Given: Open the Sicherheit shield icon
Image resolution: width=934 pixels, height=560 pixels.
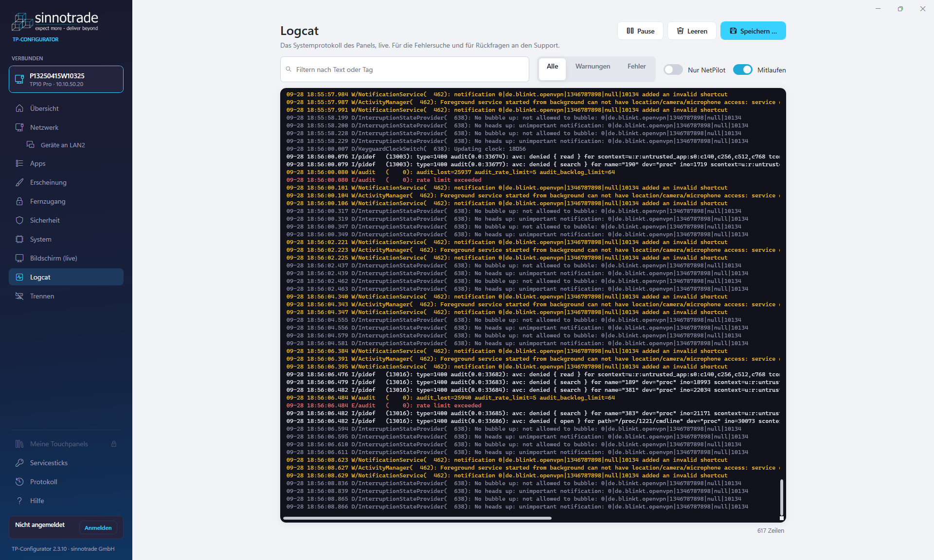Looking at the screenshot, I should tap(19, 220).
